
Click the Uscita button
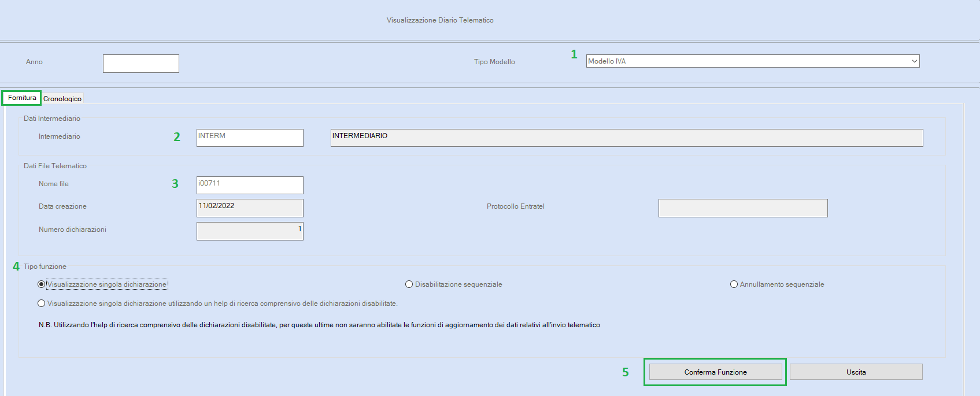point(856,372)
